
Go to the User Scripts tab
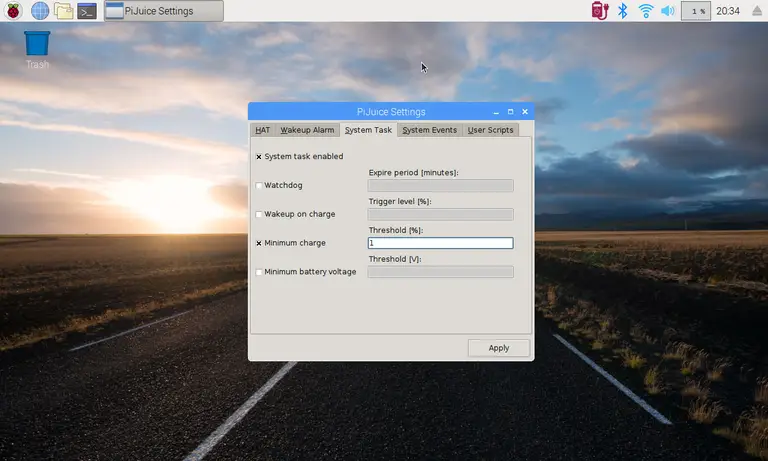[x=490, y=130]
